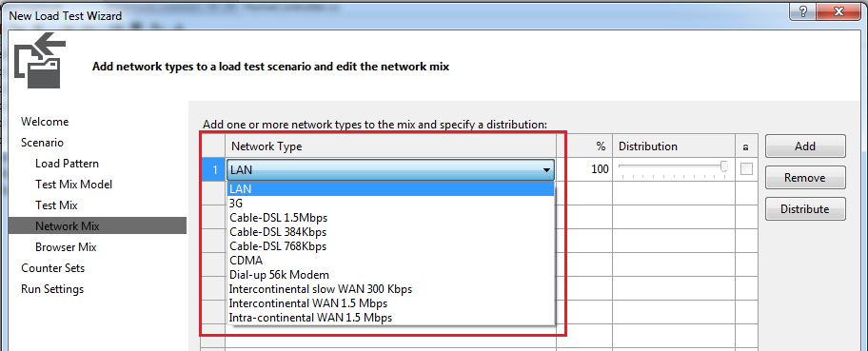The height and width of the screenshot is (351, 868).
Task: Click the load test wizard header icon
Action: tap(40, 60)
